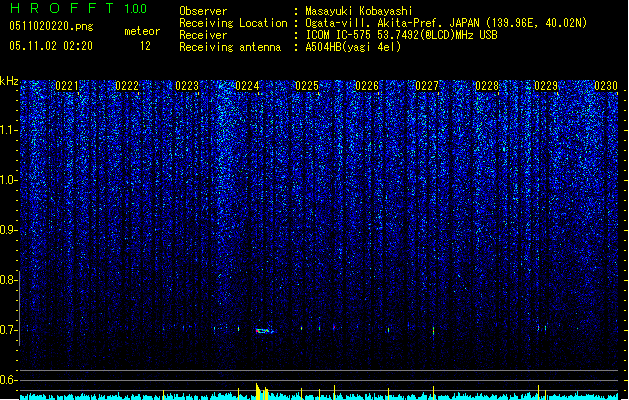Screen dimensions: 629x400
Task: Click the 1.0 frequency axis label
Action: coord(9,180)
